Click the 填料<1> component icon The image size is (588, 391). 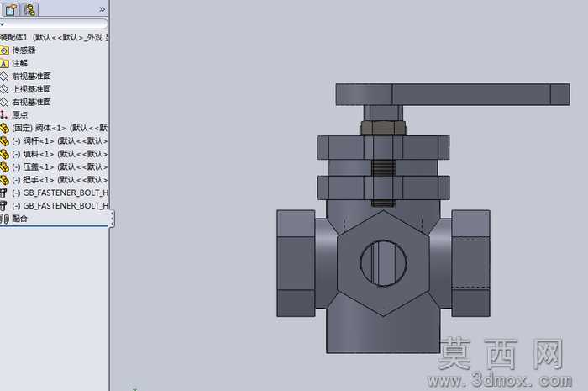pyautogui.click(x=4, y=154)
